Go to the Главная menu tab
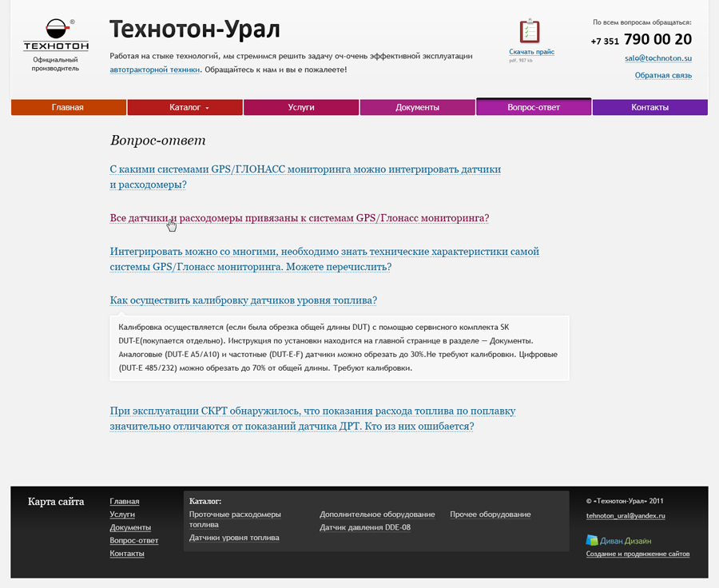 [69, 107]
